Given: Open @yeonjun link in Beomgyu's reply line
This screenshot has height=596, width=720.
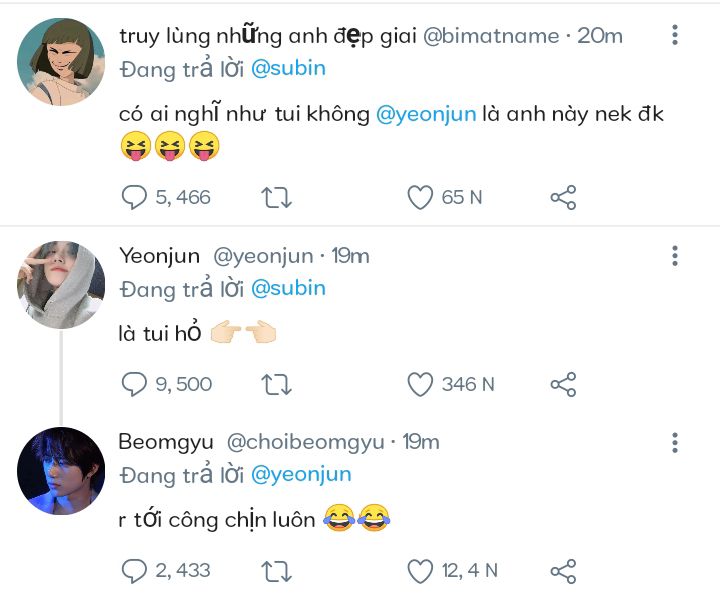Looking at the screenshot, I should tap(300, 475).
